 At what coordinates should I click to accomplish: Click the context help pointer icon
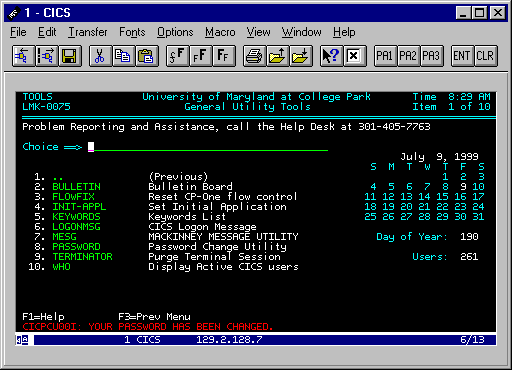[x=331, y=56]
